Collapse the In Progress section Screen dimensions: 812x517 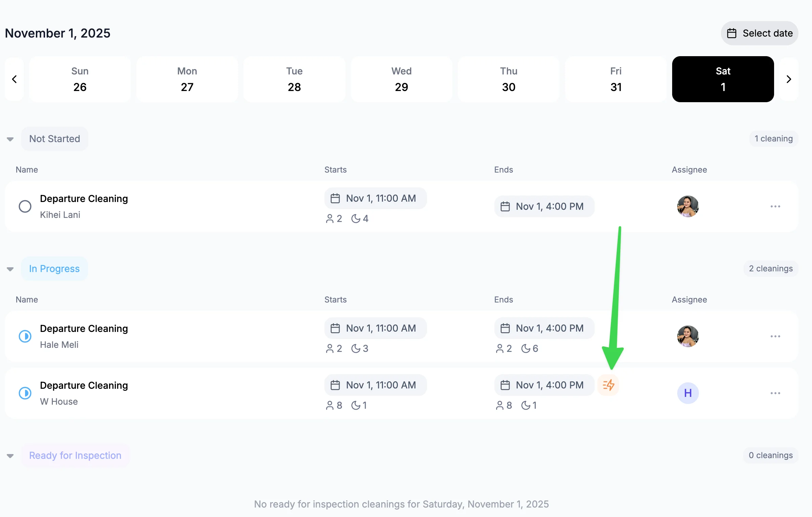pos(10,269)
